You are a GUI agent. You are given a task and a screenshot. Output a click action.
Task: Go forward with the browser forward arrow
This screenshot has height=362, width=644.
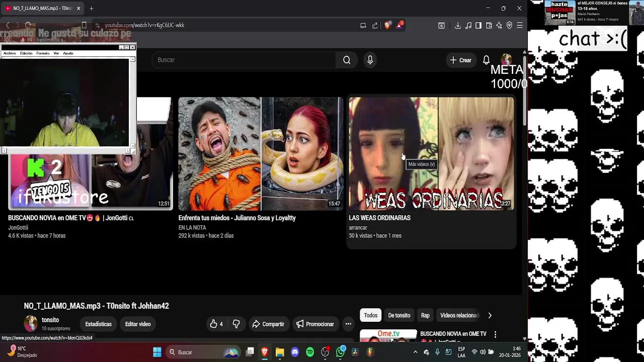[18, 25]
